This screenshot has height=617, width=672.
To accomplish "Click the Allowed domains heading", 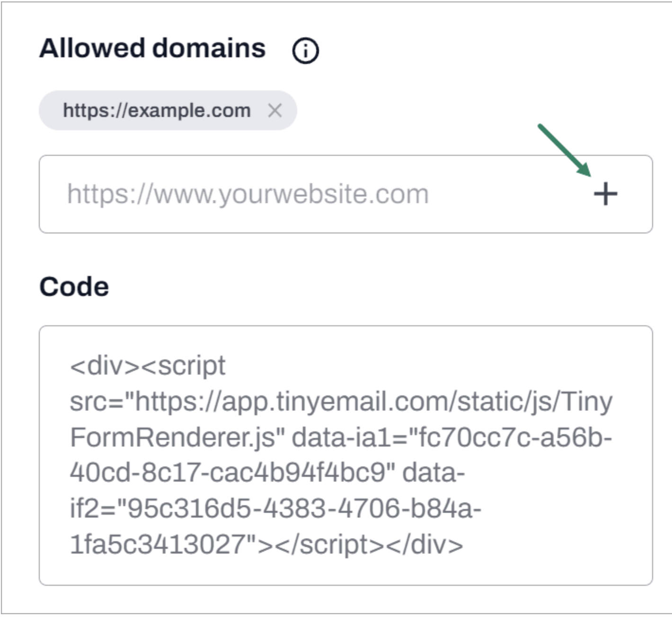I will [152, 48].
